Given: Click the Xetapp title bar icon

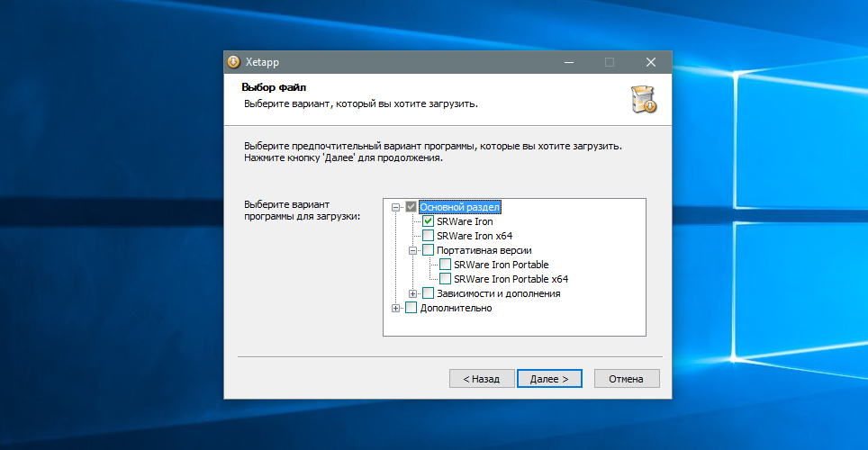Looking at the screenshot, I should tap(233, 62).
